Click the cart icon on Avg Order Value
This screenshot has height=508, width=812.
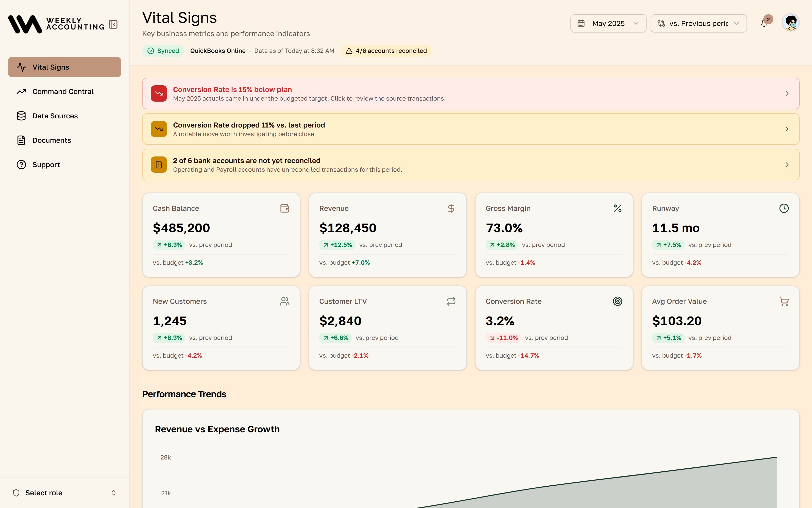tap(784, 301)
